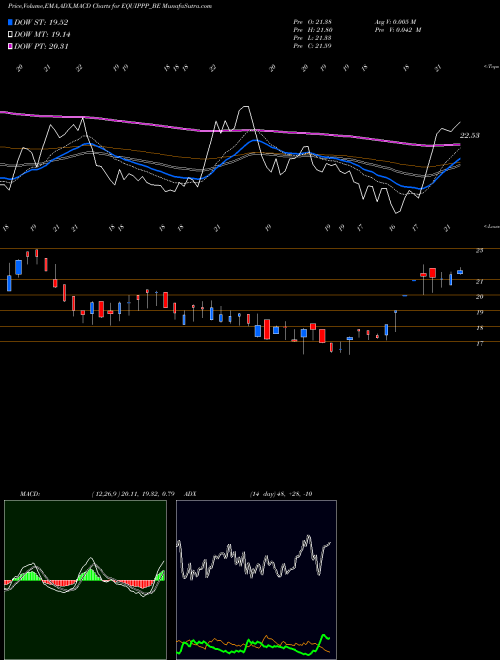
Task: Select the 'DOW ST: 19.52' legend text
Action: 41,22
